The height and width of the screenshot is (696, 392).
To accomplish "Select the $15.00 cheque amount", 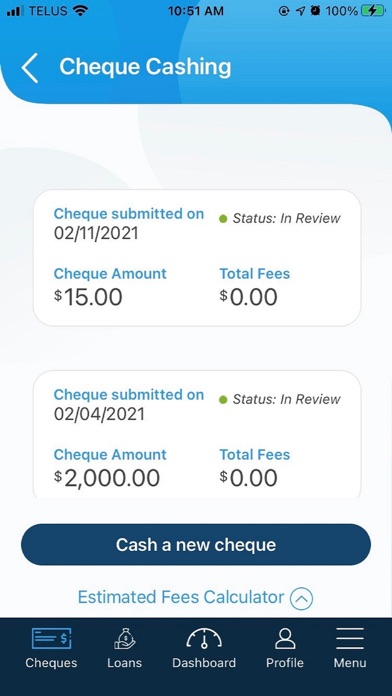I will pyautogui.click(x=88, y=297).
